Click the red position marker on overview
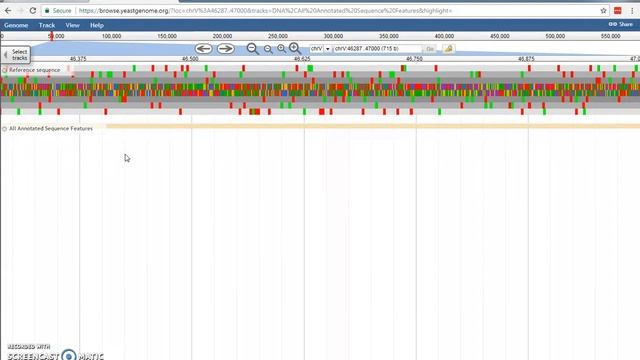640x360 pixels. coord(51,36)
